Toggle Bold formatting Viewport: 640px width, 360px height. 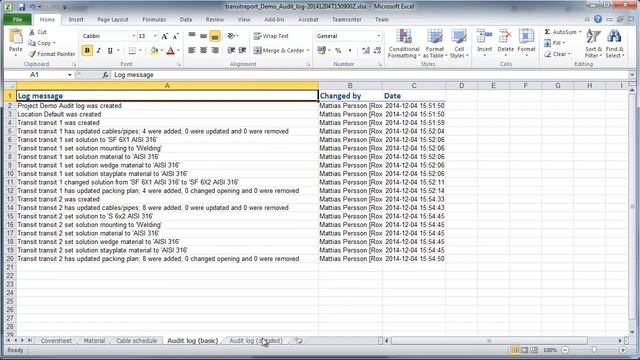87,51
